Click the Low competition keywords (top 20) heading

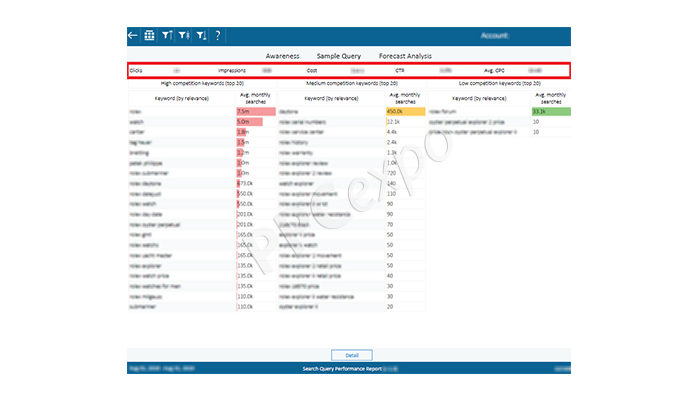point(499,83)
